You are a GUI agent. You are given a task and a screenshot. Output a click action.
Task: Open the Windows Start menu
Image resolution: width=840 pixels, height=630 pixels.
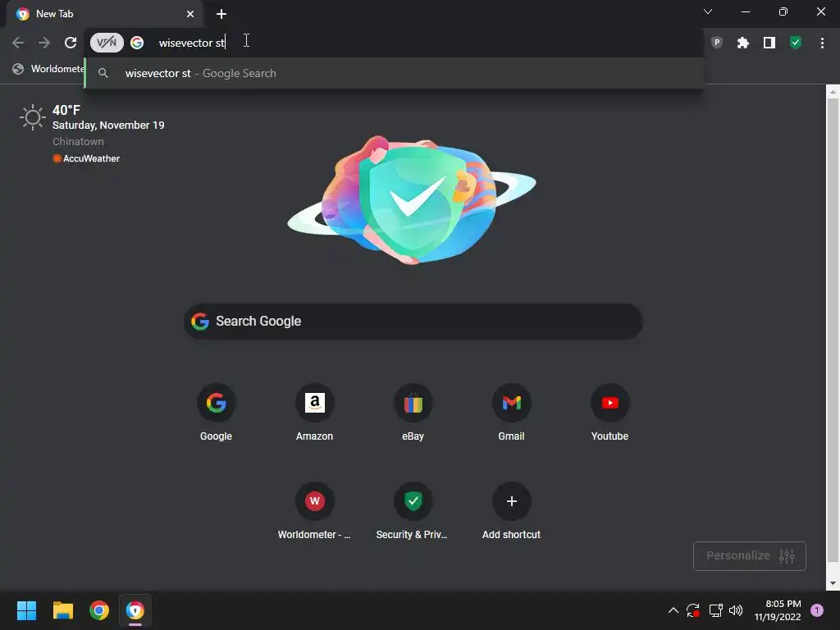[x=26, y=610]
